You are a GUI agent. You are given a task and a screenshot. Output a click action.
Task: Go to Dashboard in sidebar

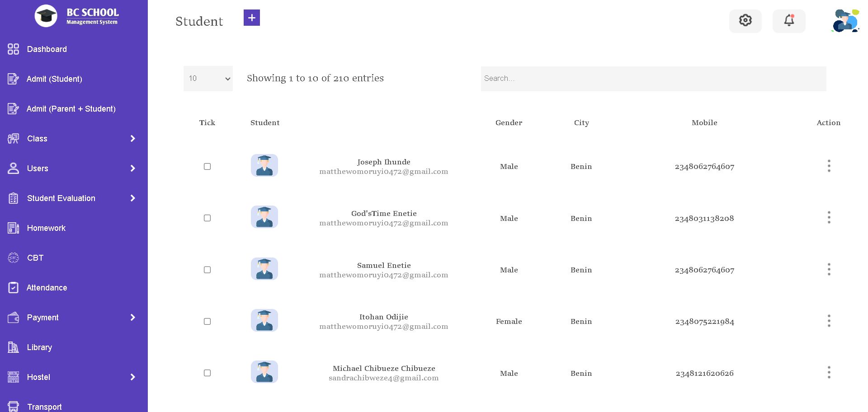point(47,49)
